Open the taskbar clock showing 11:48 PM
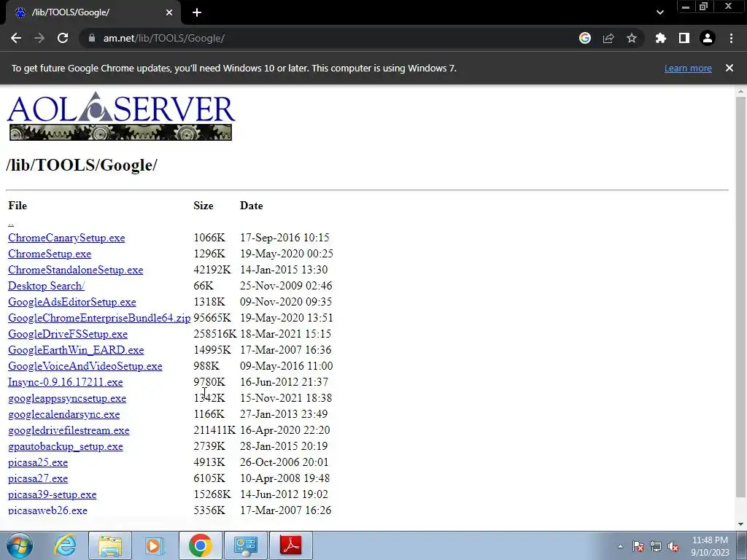Image resolution: width=747 pixels, height=560 pixels. 710,545
